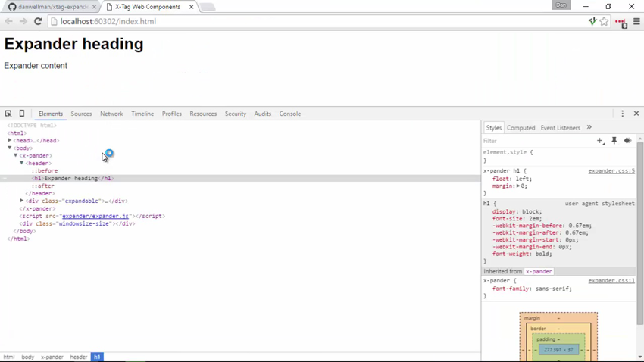Viewport: 644px width, 362px height.
Task: Collapse the header element node
Action: [22, 163]
